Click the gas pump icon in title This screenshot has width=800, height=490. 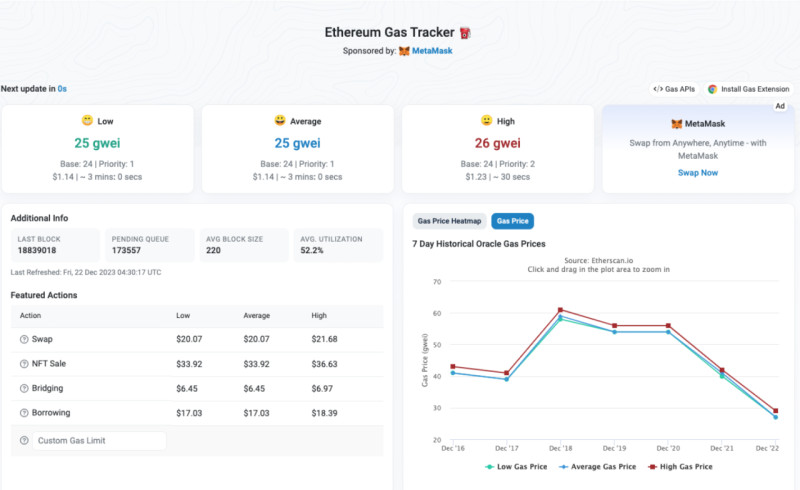click(x=465, y=33)
